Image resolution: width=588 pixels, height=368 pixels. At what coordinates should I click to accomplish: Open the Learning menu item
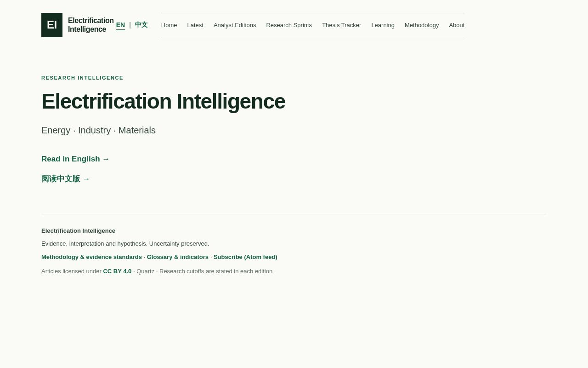383,25
